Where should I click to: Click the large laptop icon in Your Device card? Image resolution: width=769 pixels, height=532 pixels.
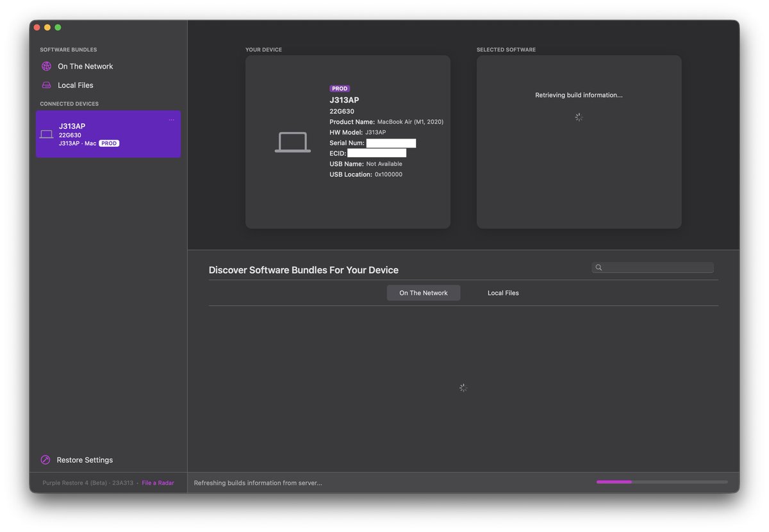(x=293, y=142)
